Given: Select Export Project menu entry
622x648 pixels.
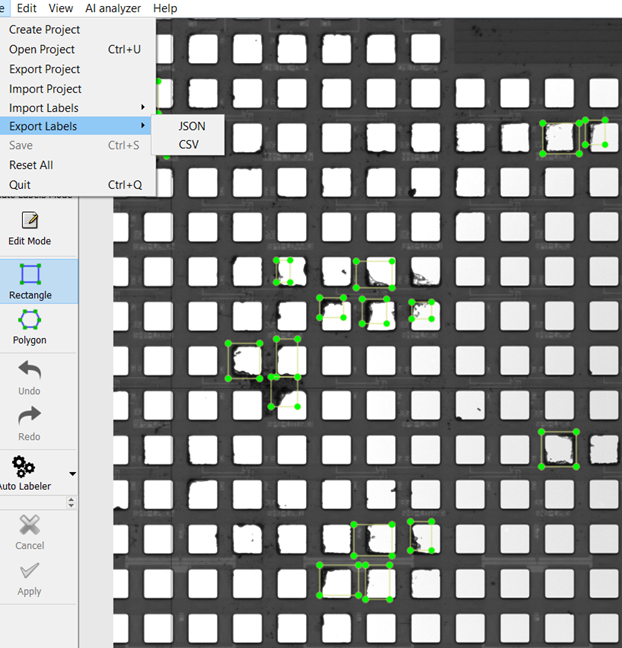Looking at the screenshot, I should [44, 69].
